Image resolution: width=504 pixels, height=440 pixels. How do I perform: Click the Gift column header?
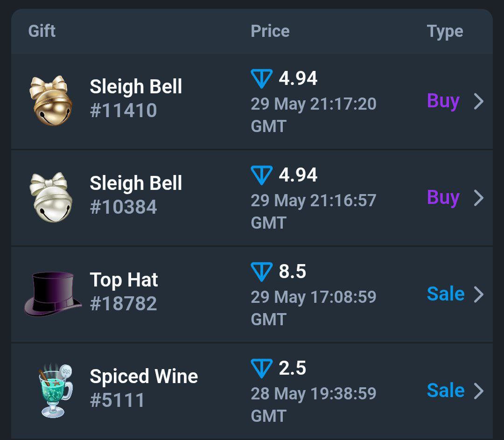click(x=42, y=31)
